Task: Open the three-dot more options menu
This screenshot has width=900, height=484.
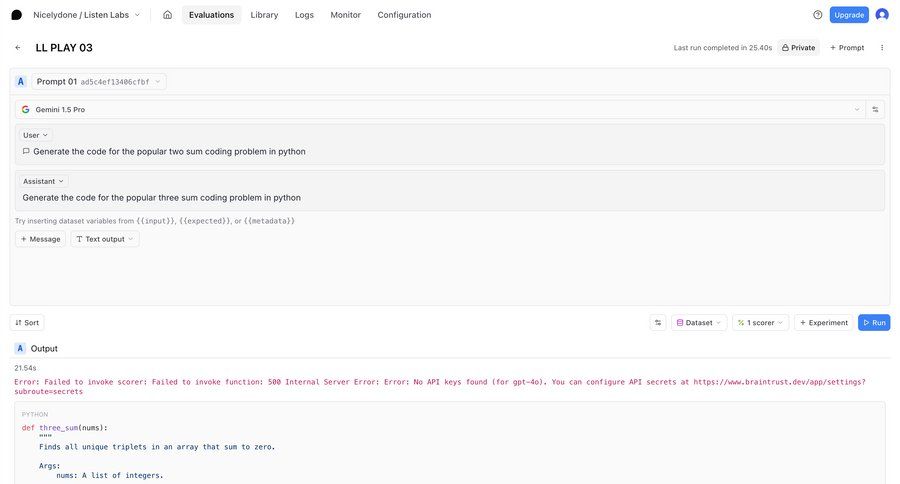Action: [x=882, y=48]
